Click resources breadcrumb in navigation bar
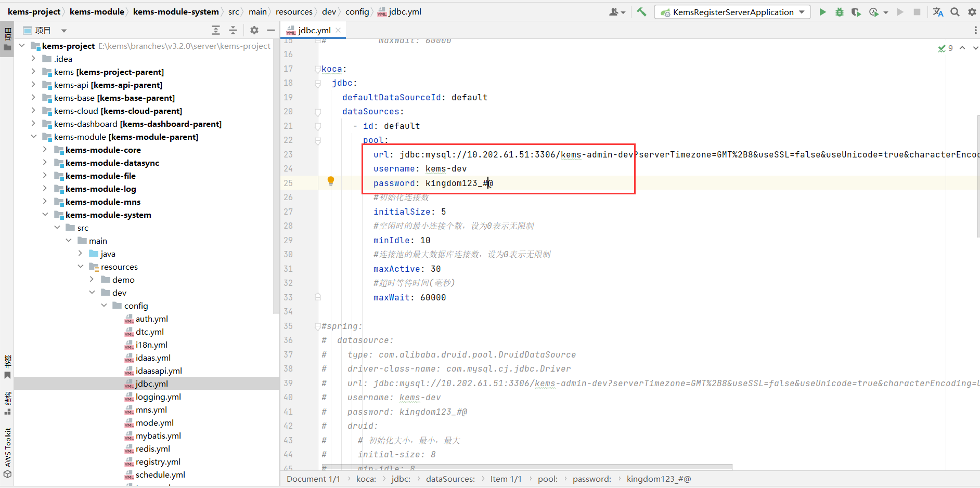980x488 pixels. coord(294,11)
